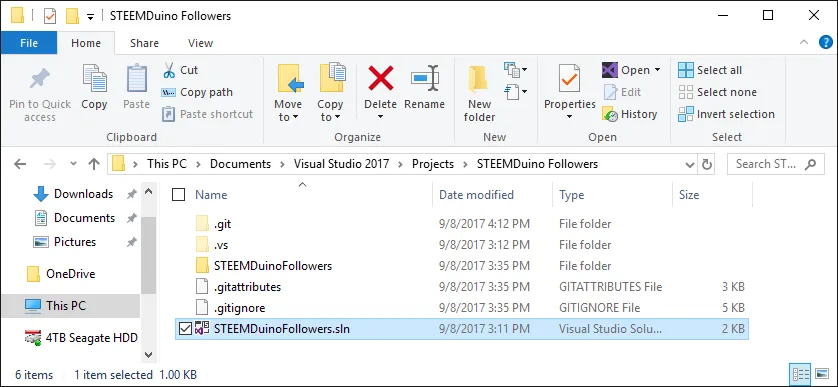Open file History from the ribbon
Screen dimensions: 838x387
[630, 114]
